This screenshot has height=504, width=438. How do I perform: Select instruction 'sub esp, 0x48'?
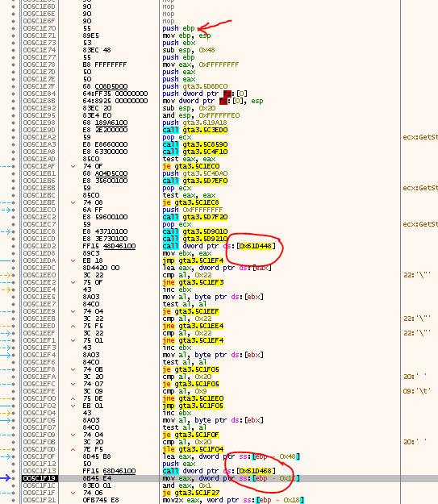click(x=189, y=50)
